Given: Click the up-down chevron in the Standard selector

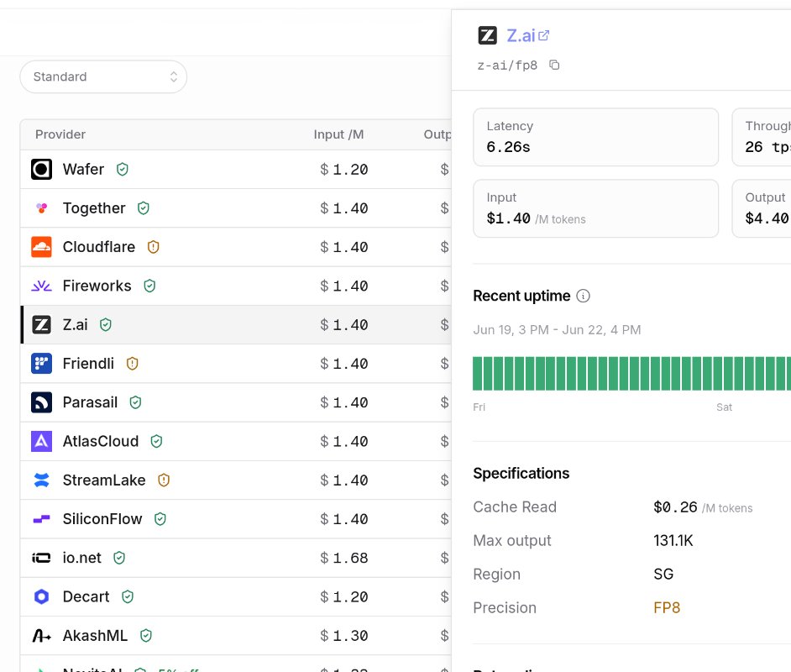Looking at the screenshot, I should 174,76.
